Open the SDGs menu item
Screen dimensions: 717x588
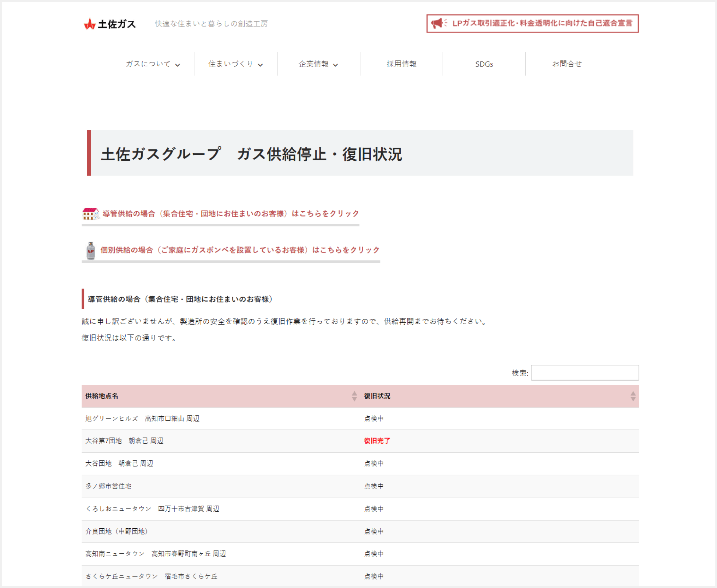coord(484,64)
